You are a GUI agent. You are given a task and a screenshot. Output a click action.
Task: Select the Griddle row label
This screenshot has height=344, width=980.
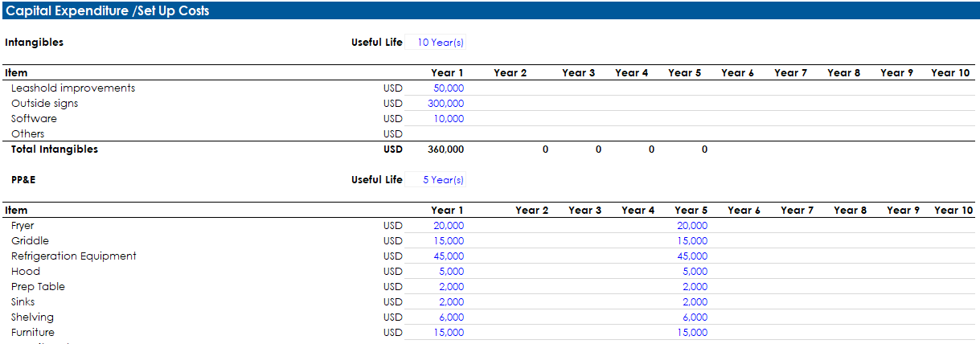click(30, 241)
